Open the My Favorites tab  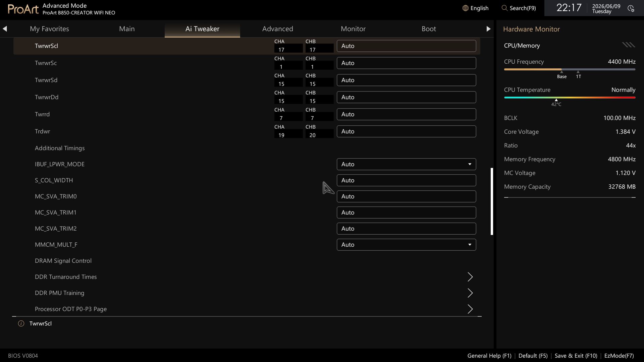coord(49,29)
